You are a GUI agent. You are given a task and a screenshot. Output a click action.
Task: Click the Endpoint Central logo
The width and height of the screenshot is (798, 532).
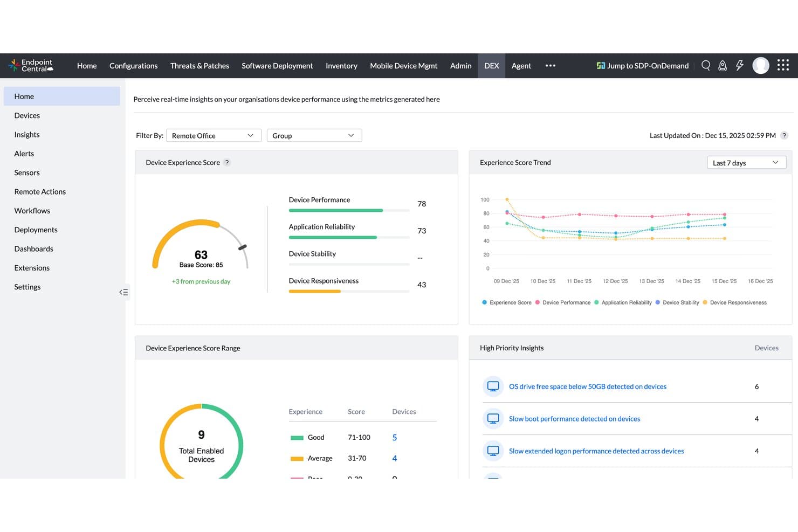click(x=31, y=66)
